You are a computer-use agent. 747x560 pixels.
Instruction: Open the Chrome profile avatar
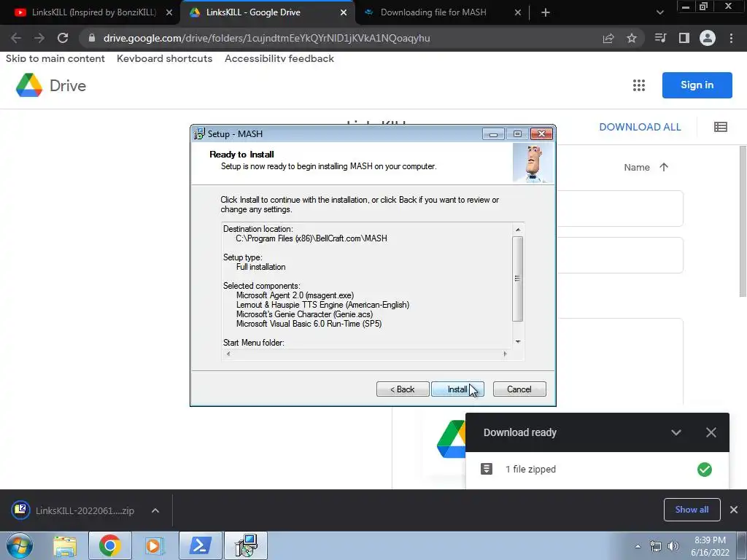(708, 38)
